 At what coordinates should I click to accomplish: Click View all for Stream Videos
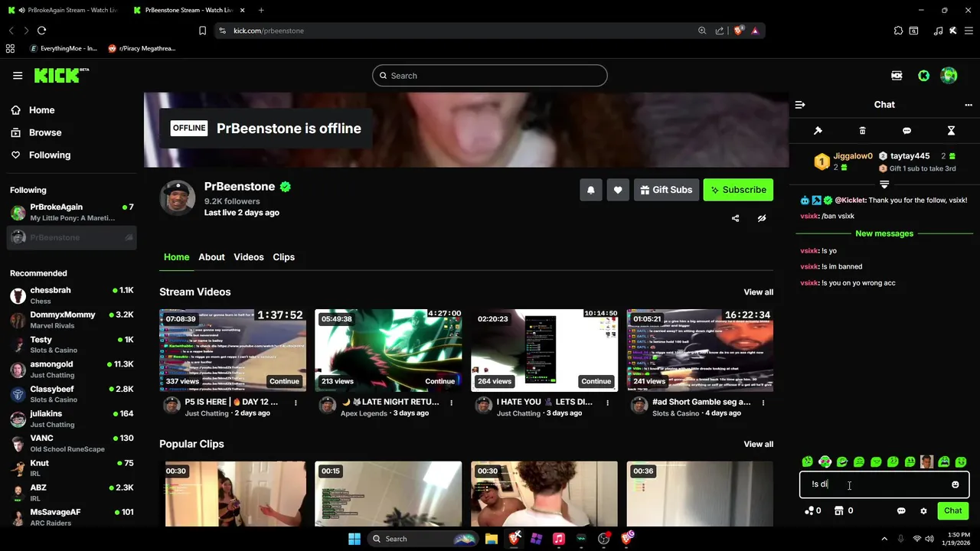758,292
